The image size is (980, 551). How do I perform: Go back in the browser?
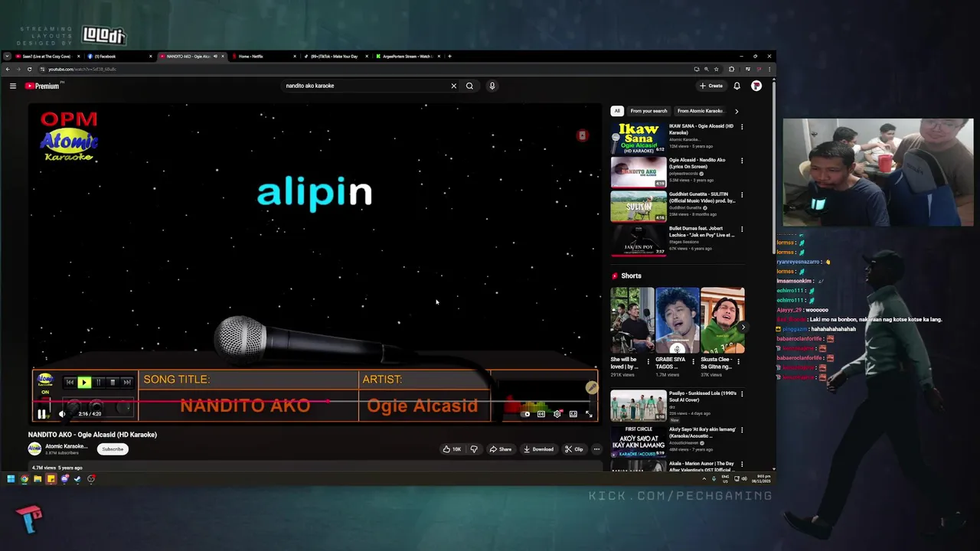[8, 69]
